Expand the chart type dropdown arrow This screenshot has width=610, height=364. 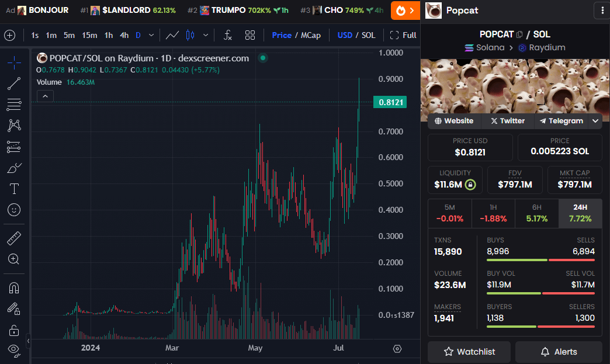206,36
